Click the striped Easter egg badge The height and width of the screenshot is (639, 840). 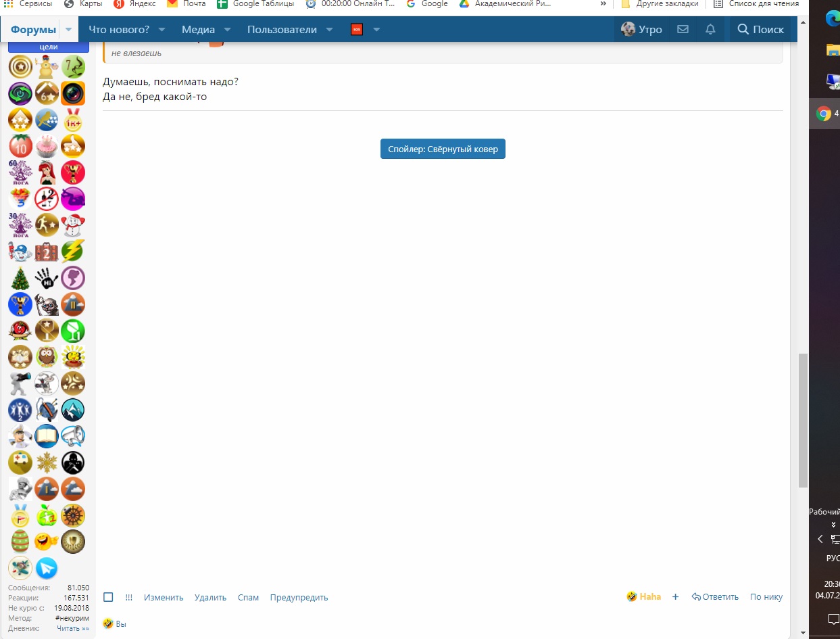[20, 542]
